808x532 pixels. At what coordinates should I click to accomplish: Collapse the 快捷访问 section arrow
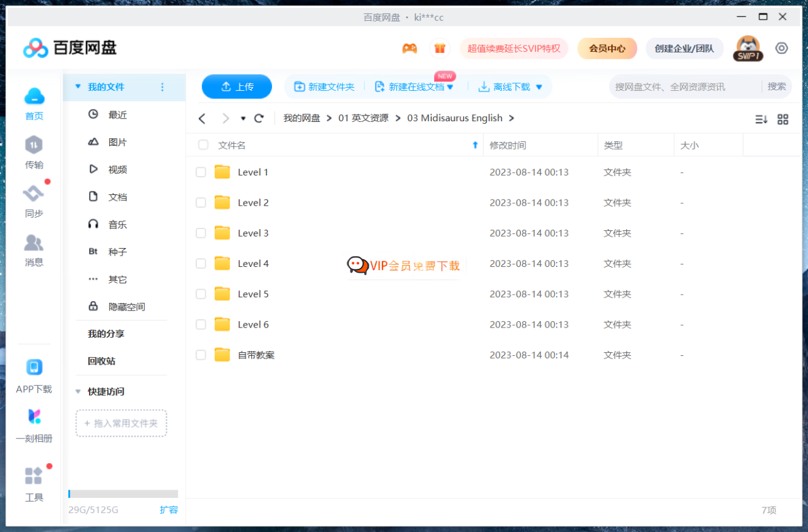point(78,391)
